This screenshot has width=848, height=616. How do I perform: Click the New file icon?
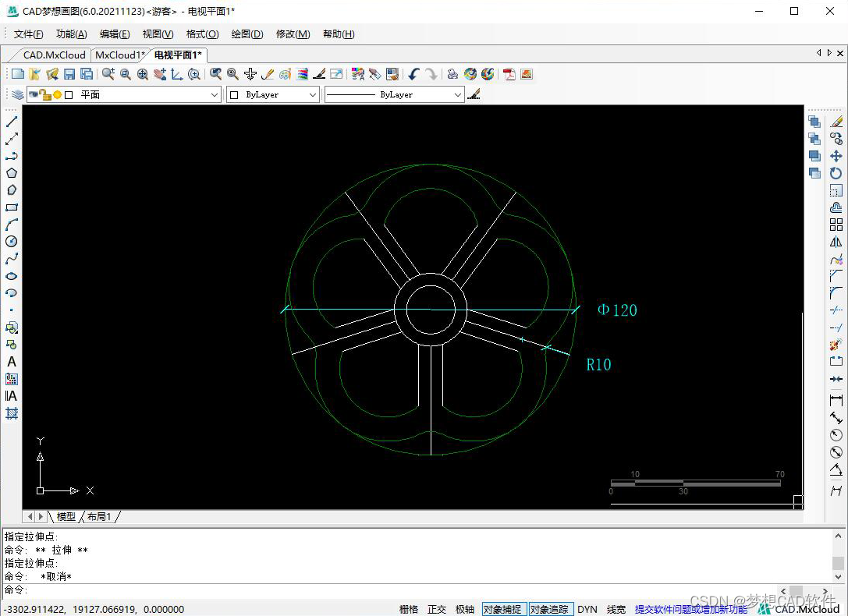tap(17, 74)
